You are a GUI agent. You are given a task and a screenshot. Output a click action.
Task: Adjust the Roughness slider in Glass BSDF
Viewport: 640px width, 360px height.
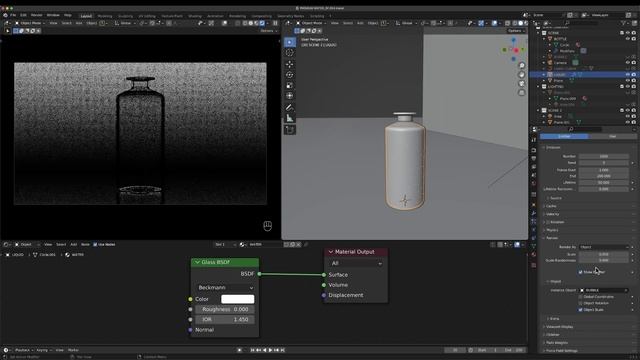225,309
